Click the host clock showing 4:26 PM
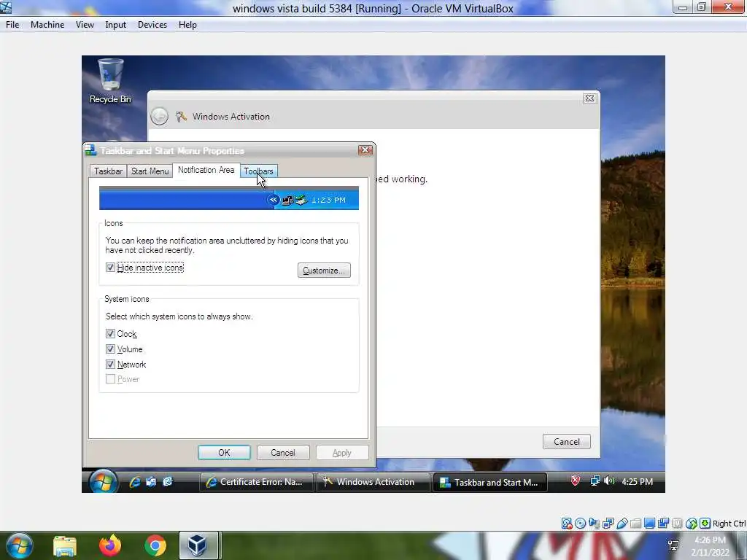Screen dimensions: 747x560 pos(710,545)
